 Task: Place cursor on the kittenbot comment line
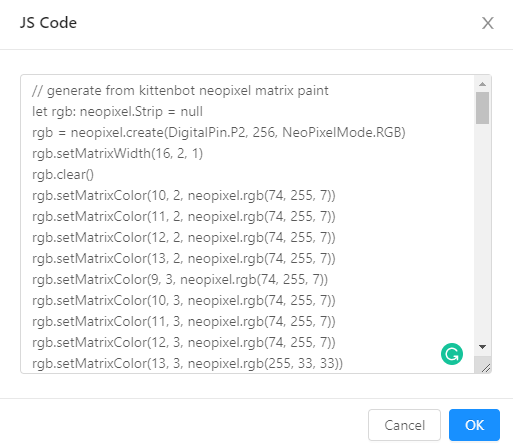coord(180,91)
